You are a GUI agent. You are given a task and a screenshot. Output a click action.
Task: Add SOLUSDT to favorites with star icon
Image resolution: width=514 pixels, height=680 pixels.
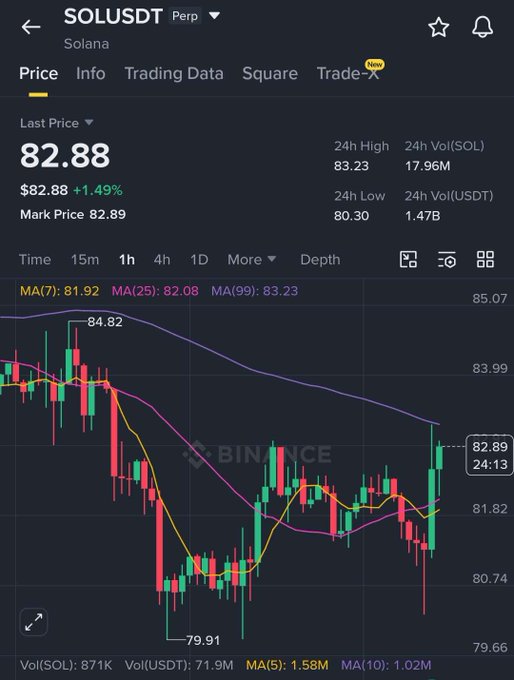point(439,27)
